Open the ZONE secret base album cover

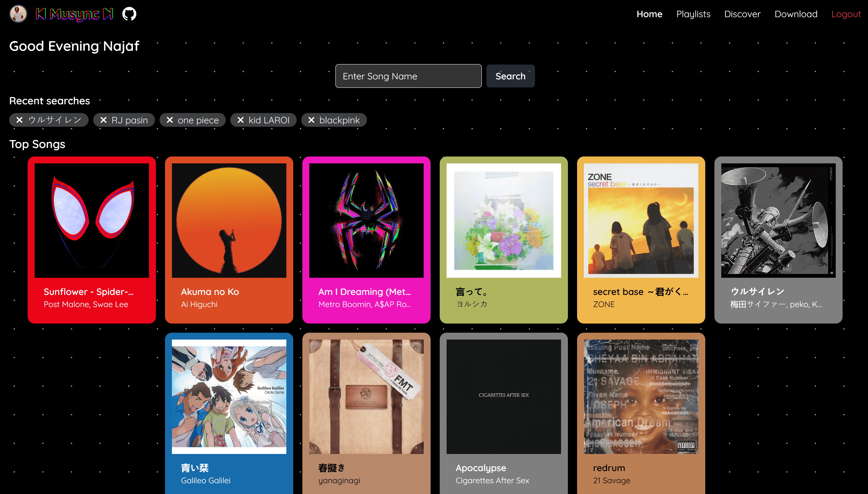641,221
